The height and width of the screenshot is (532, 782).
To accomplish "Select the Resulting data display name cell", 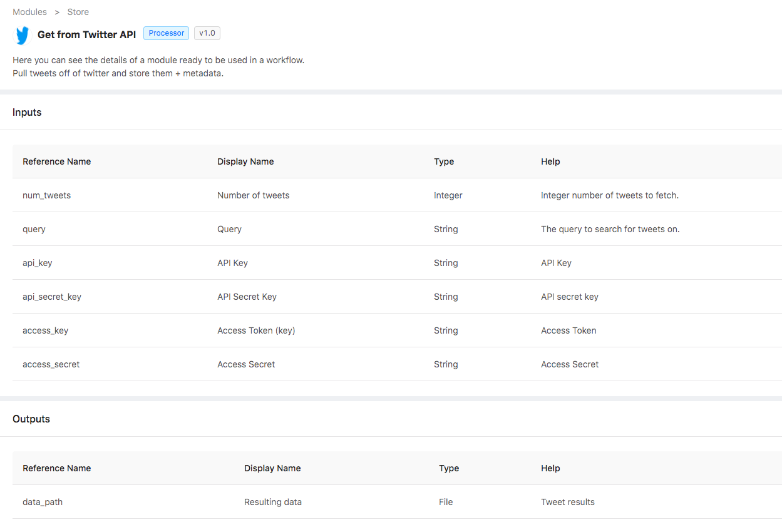I will 273,502.
